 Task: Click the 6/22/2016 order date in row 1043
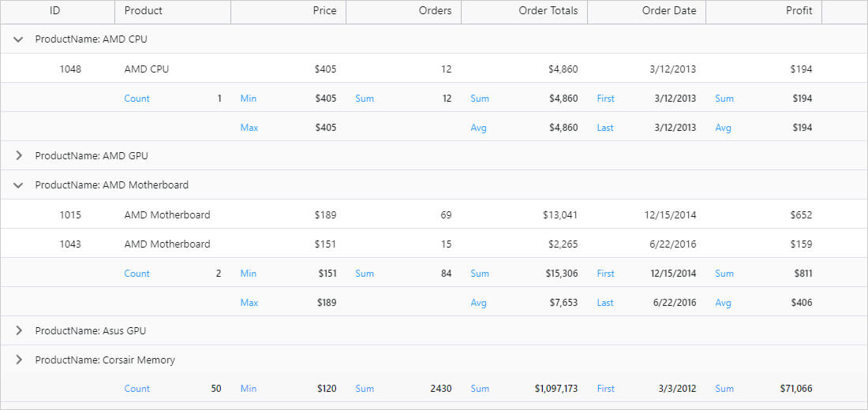tap(672, 244)
